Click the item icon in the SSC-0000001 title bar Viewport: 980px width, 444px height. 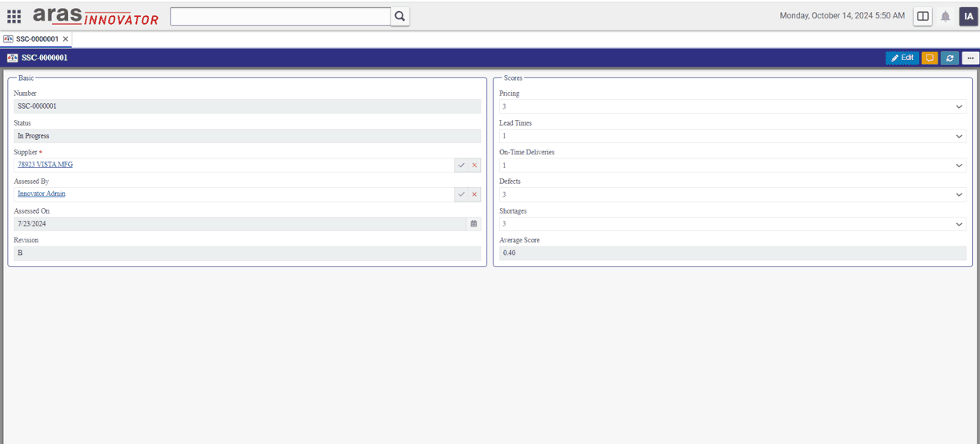pyautogui.click(x=13, y=58)
